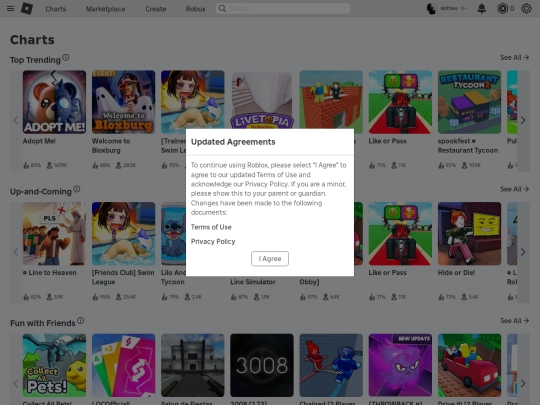Open Collect All Pets! thumbnail
Screen dimensions: 540x405
click(54, 365)
